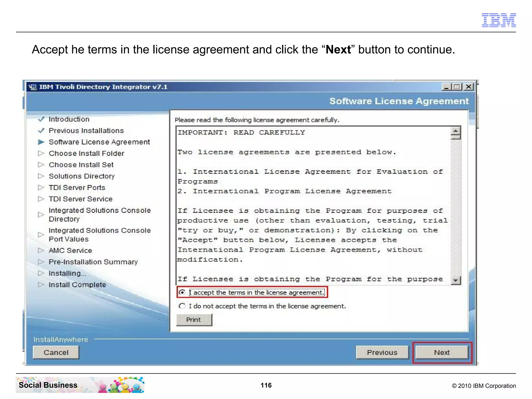The image size is (532, 399).
Task: Select 'I do not accept the terms' radio button
Action: click(182, 306)
